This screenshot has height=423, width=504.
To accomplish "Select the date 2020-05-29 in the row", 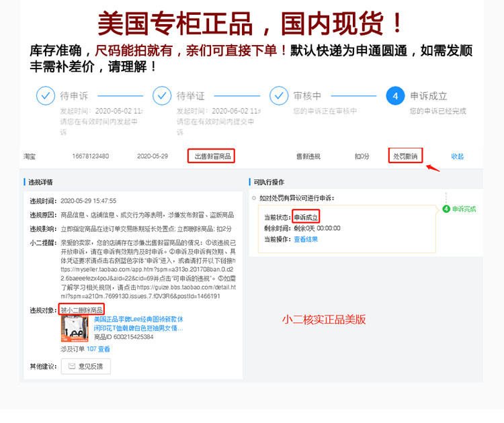I will (153, 156).
